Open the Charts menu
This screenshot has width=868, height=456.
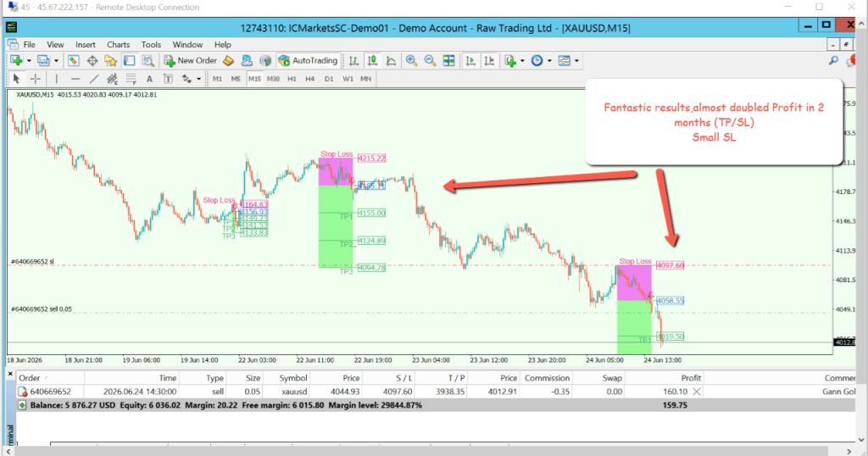(118, 45)
